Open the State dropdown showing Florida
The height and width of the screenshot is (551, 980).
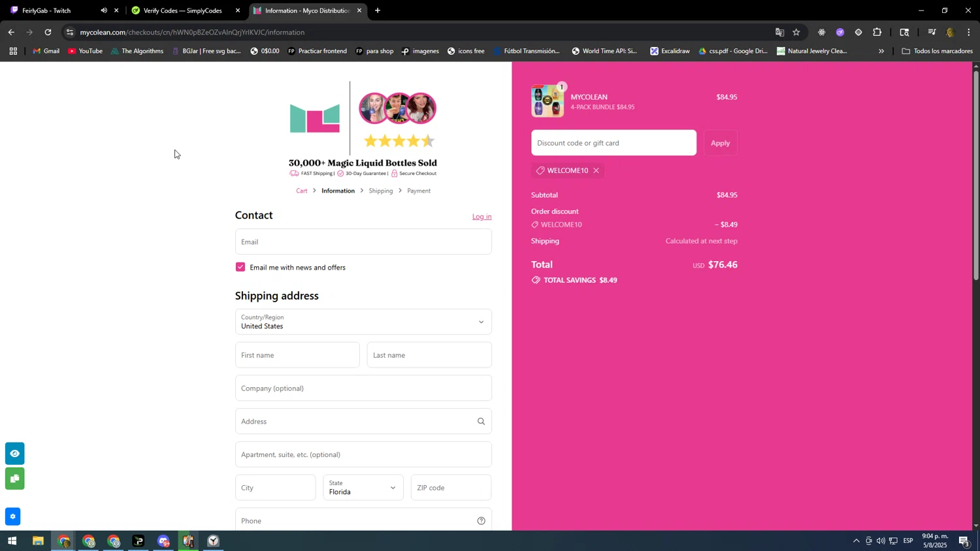click(x=363, y=488)
